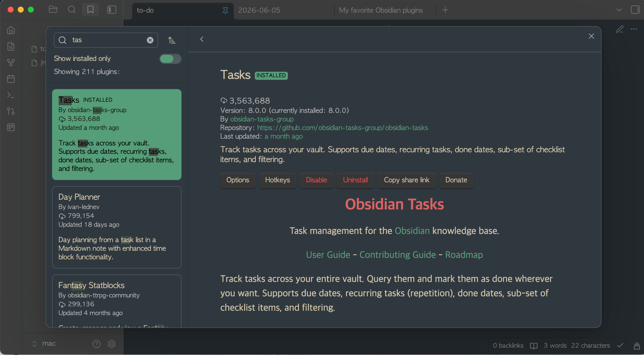Click 3 words in status bar
This screenshot has width=644, height=355.
pyautogui.click(x=555, y=345)
